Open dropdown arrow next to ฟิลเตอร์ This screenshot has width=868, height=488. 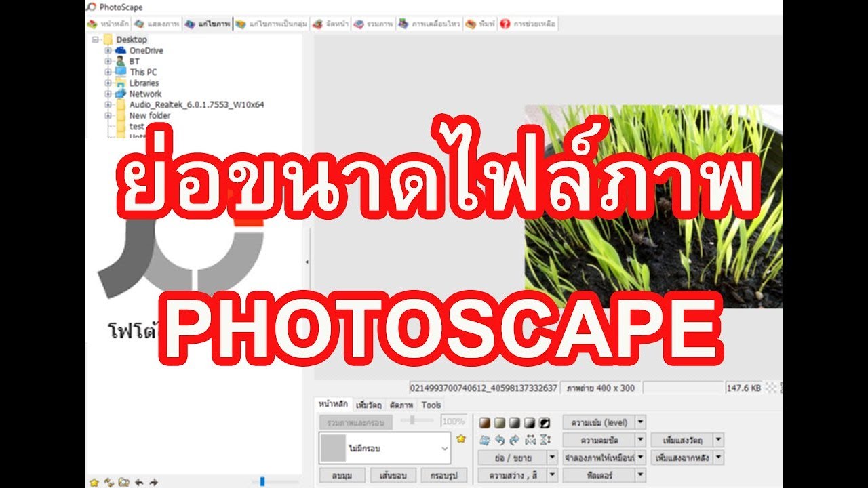(x=641, y=475)
